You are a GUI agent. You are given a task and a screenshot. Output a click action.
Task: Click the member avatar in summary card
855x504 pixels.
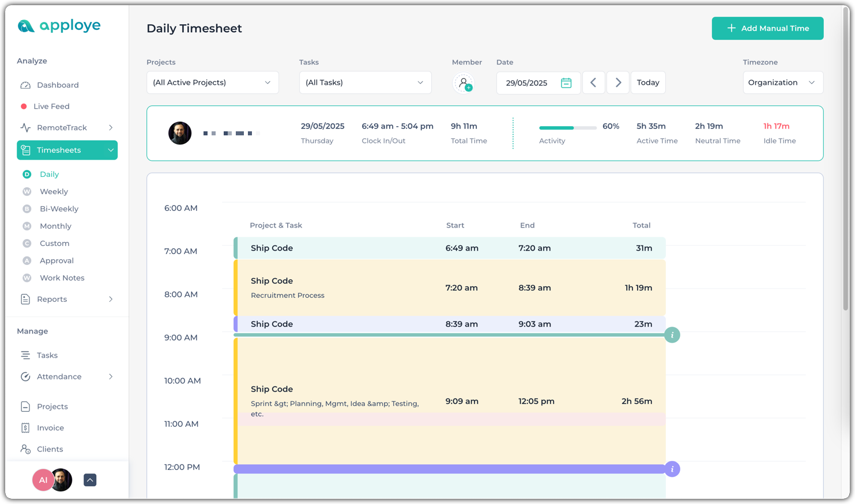[180, 133]
